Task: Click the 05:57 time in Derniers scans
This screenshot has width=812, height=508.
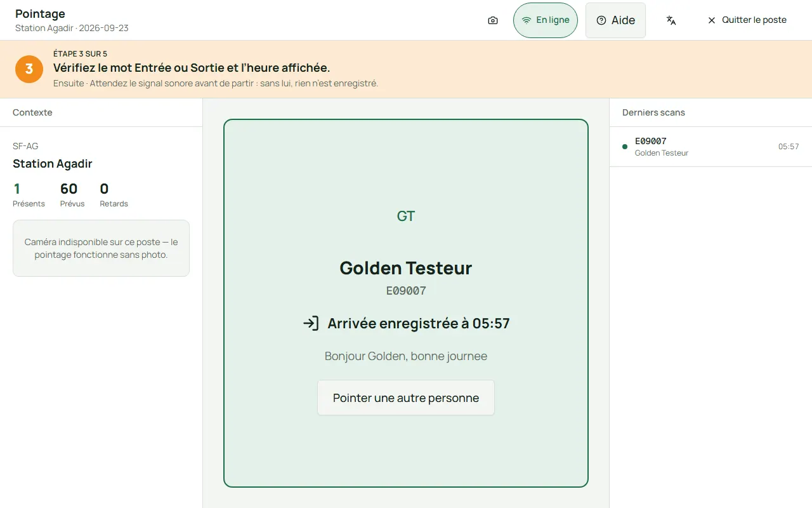Action: pos(789,147)
